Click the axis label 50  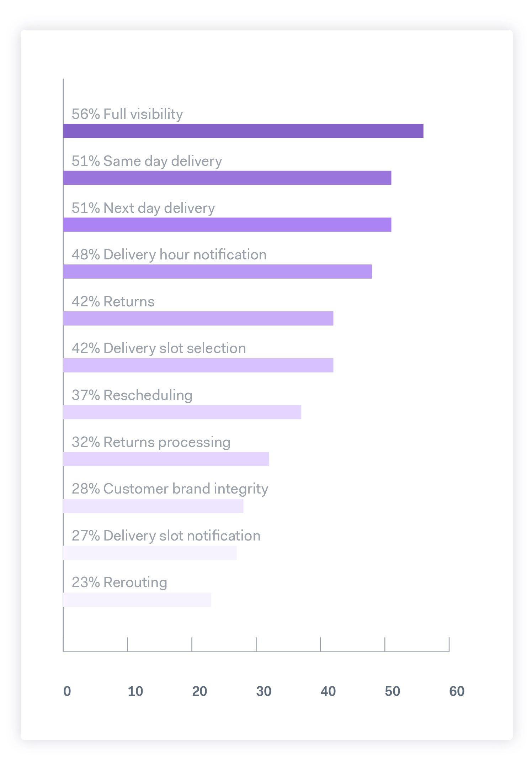[x=393, y=691]
